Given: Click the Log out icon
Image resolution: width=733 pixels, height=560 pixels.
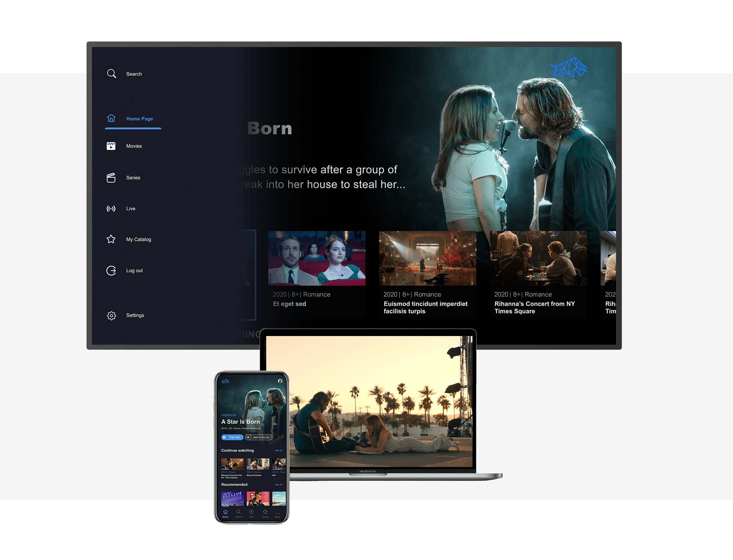Looking at the screenshot, I should (x=111, y=270).
